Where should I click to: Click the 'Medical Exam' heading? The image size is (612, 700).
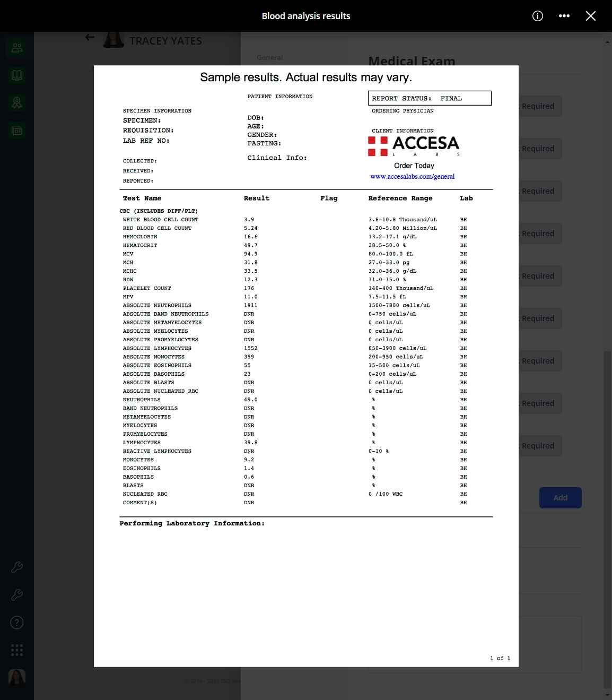(x=412, y=61)
